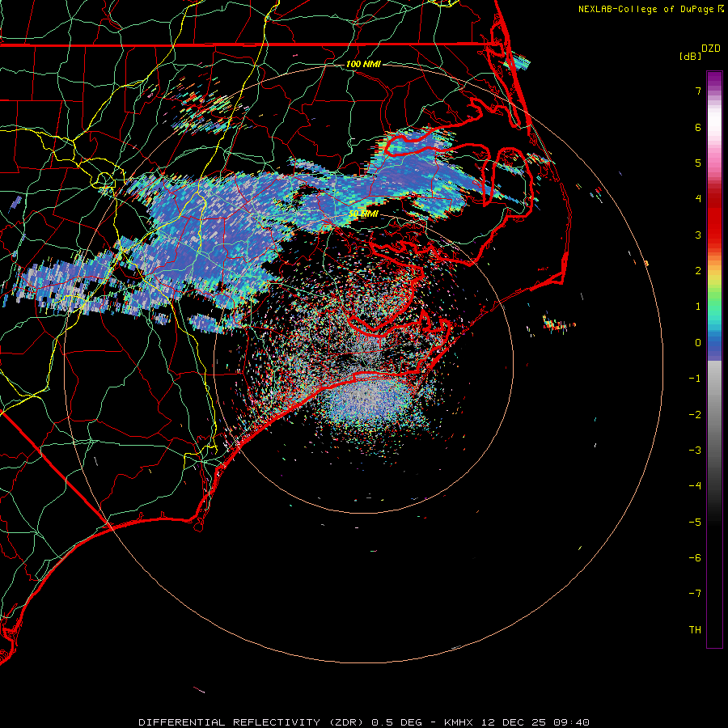Click the TH threshold label on the scale

[x=695, y=630]
